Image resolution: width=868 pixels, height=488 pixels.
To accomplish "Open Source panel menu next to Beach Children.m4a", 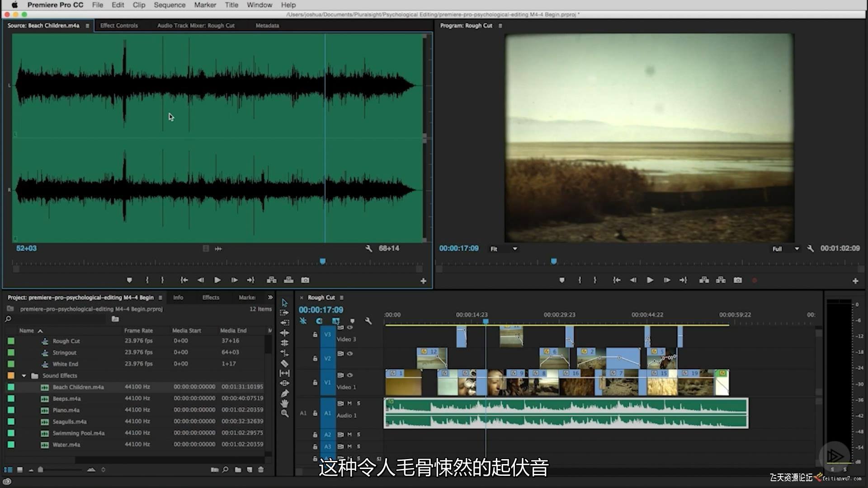I will (x=87, y=26).
